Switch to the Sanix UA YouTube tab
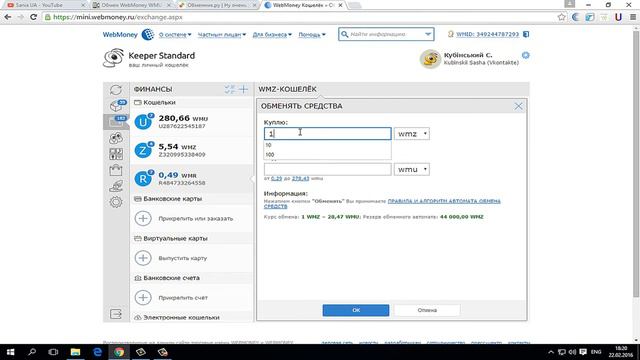The height and width of the screenshot is (360, 640). 44,5
